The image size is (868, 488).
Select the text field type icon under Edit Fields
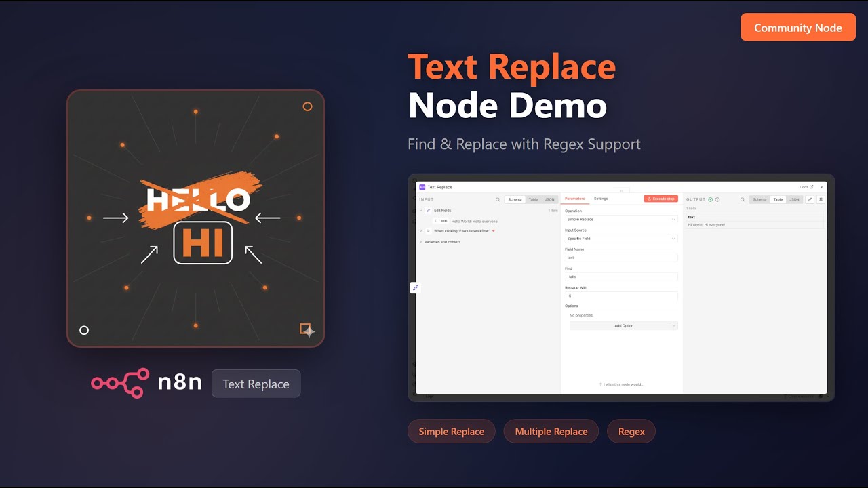(x=436, y=221)
